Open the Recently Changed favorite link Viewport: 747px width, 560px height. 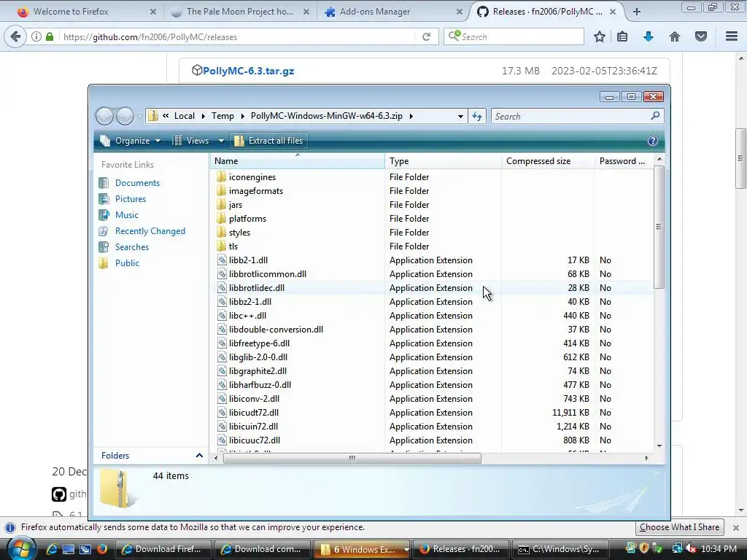coord(150,231)
